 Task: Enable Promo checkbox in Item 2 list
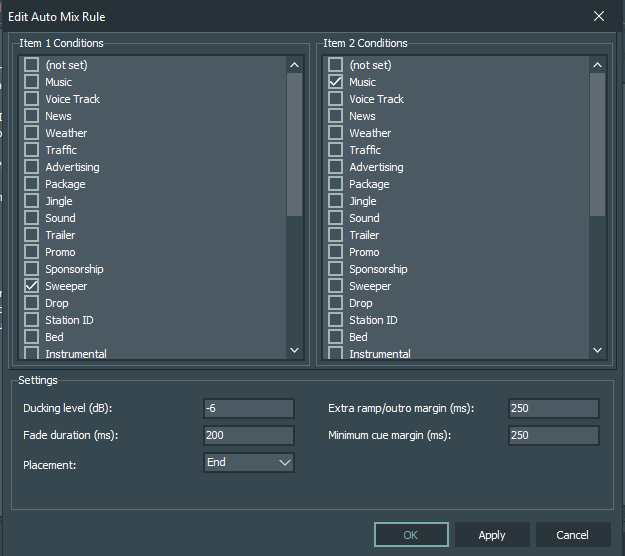pyautogui.click(x=336, y=252)
